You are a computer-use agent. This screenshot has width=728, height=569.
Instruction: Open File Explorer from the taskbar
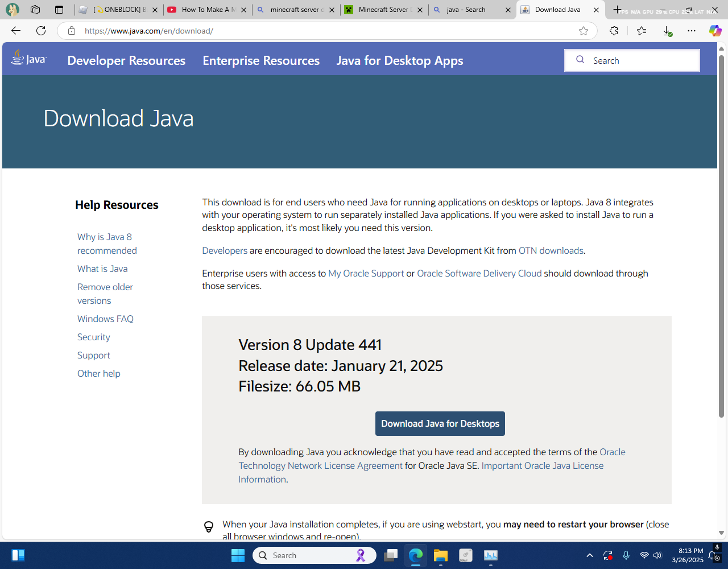(441, 555)
